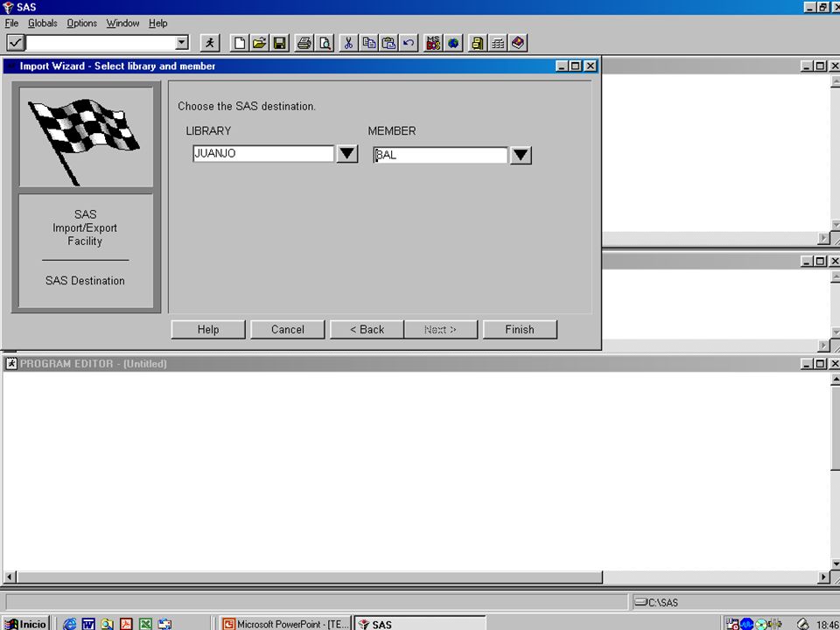Click the SAS application title bar icon
Screen dimensions: 840x630
(x=8, y=7)
